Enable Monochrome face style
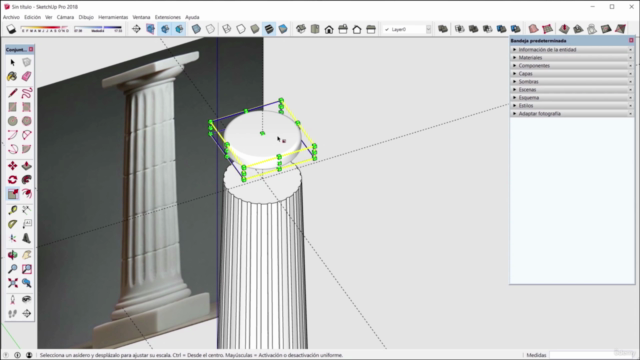This screenshot has width=640, height=360. [x=283, y=29]
